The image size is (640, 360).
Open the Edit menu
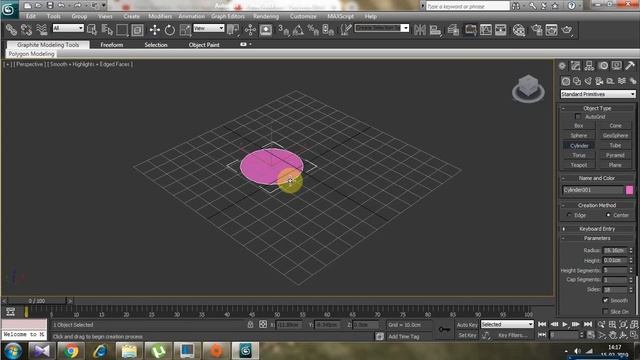pos(31,16)
